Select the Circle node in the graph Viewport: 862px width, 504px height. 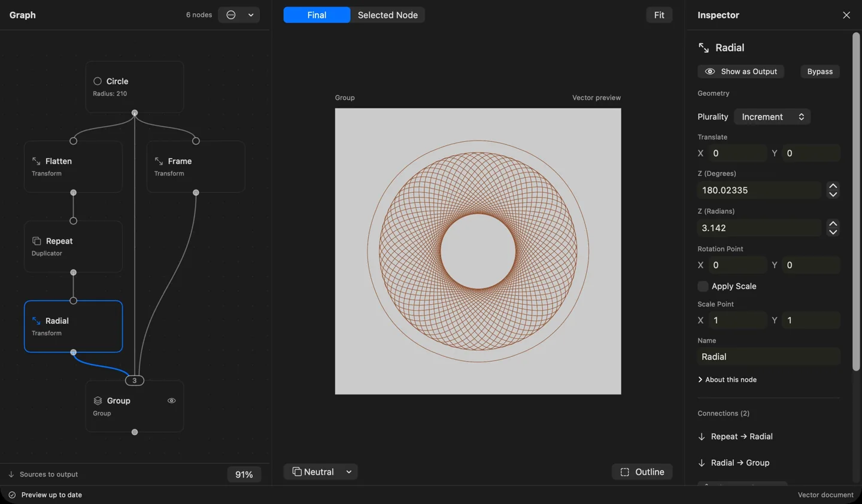click(135, 87)
